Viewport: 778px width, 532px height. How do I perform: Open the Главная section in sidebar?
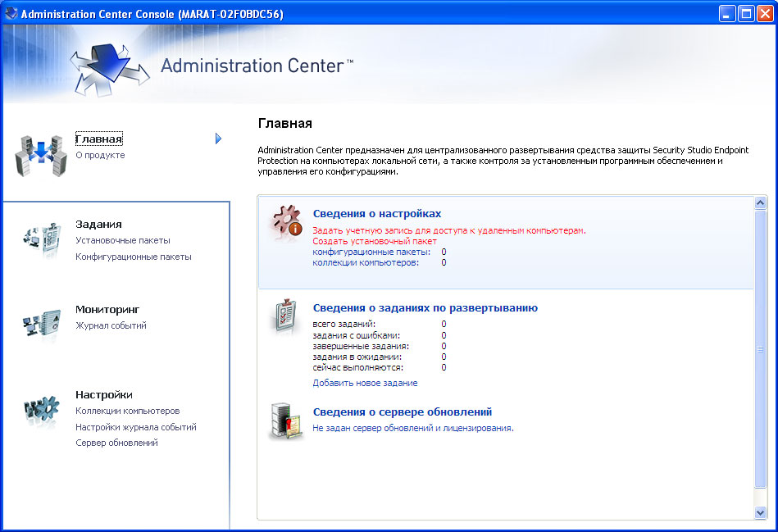pos(98,139)
